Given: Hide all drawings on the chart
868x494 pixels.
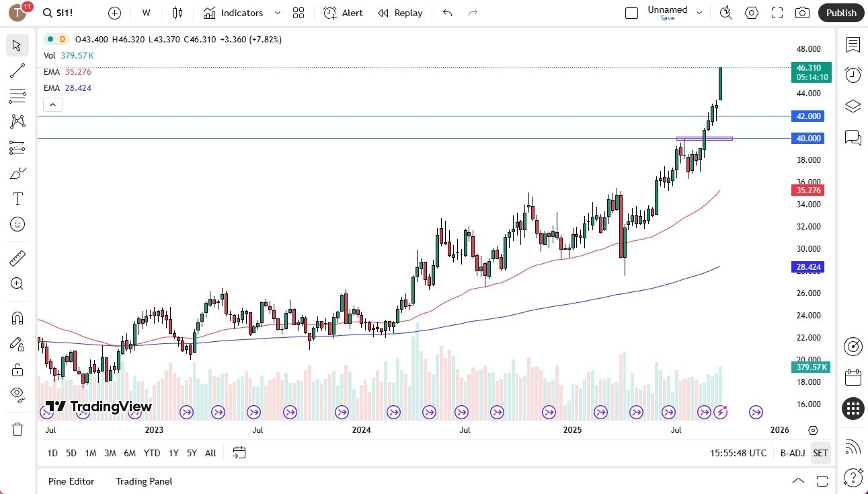Looking at the screenshot, I should tap(17, 395).
